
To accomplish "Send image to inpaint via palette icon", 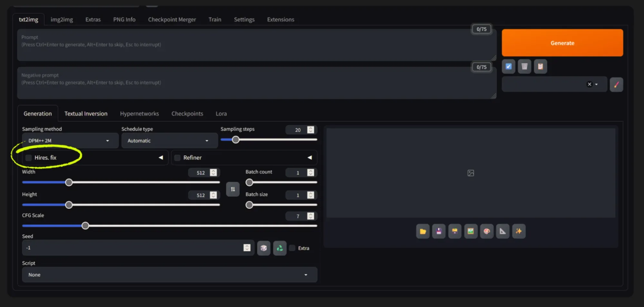I will [x=487, y=231].
